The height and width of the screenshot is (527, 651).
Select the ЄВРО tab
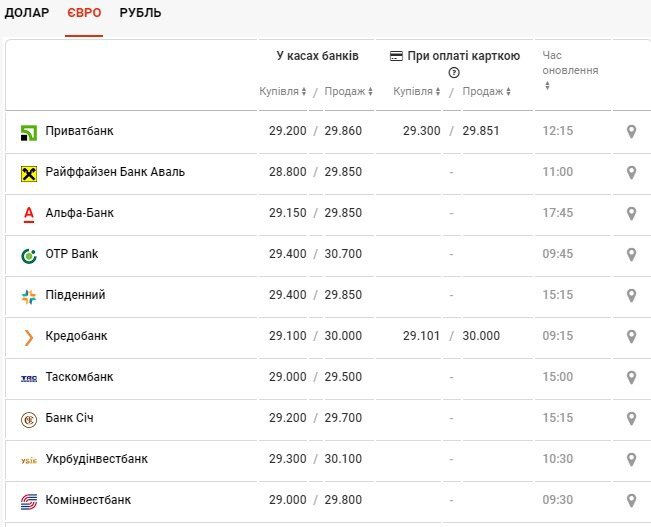[x=84, y=13]
